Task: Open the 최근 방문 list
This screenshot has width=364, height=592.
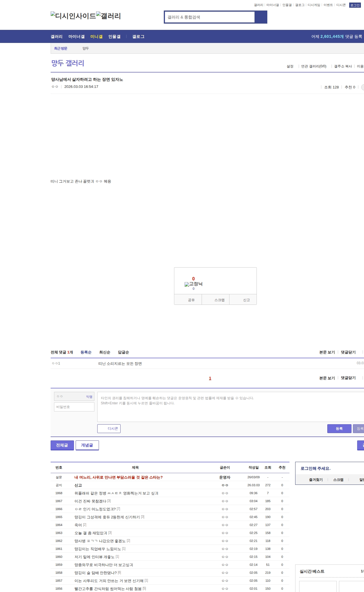Action: coord(61,48)
